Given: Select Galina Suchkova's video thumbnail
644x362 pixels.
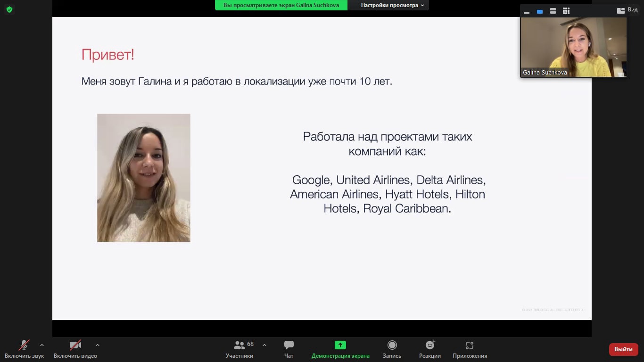Looking at the screenshot, I should (573, 47).
